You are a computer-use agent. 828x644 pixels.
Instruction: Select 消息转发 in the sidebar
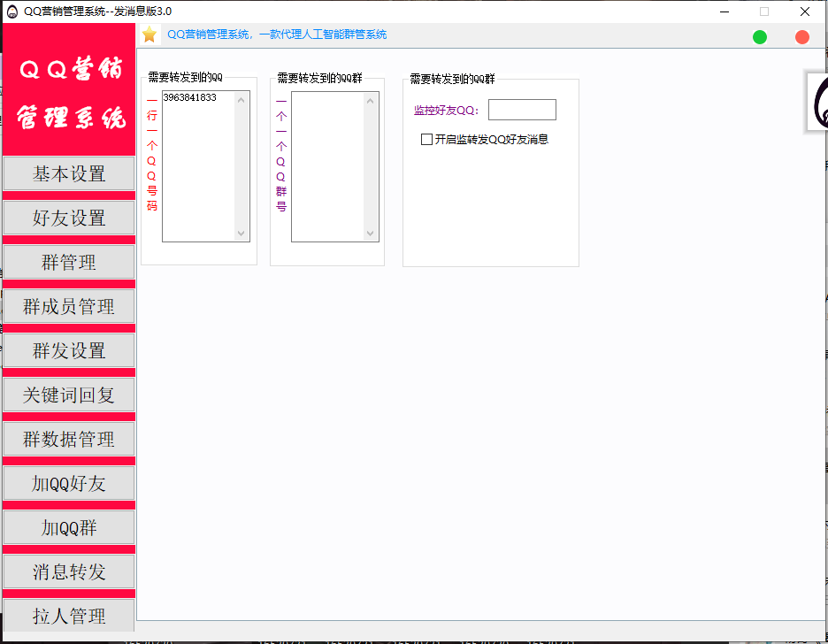[69, 572]
